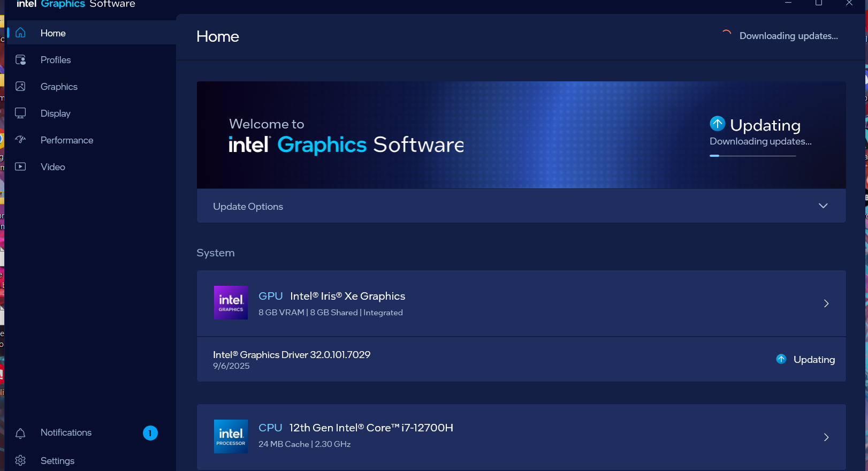Click 'Intel® Graphics Driver 32.0.101.7029' text
The image size is (868, 471).
pos(292,354)
